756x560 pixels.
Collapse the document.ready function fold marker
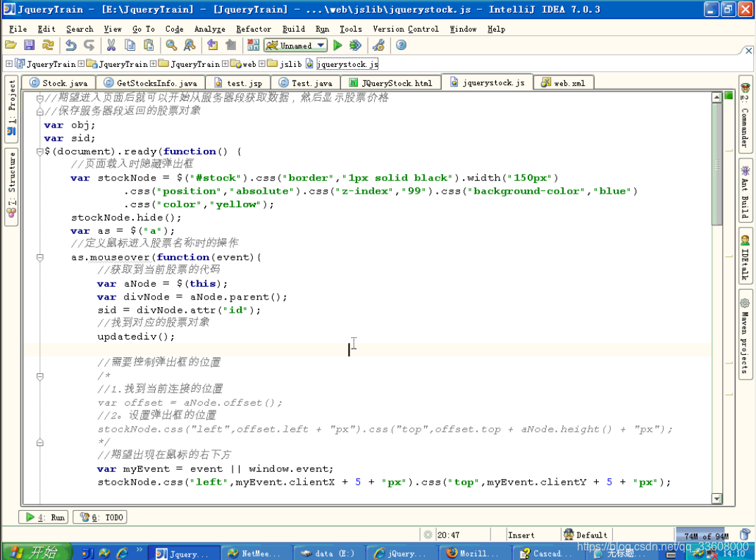coord(40,151)
